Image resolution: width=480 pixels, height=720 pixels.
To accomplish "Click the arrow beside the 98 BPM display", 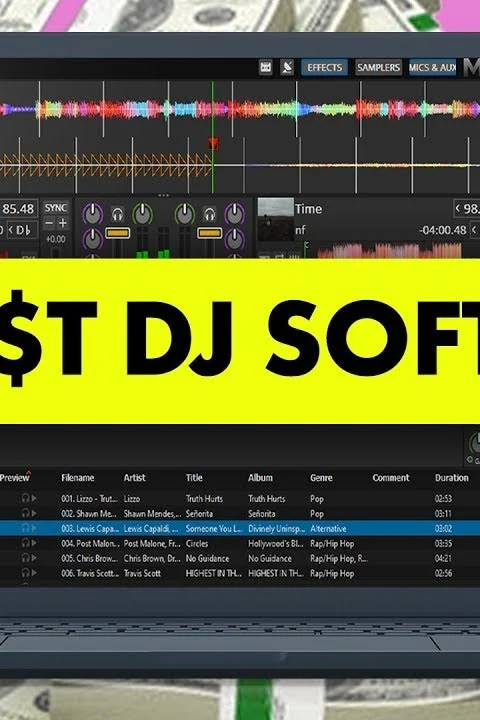I will [457, 208].
